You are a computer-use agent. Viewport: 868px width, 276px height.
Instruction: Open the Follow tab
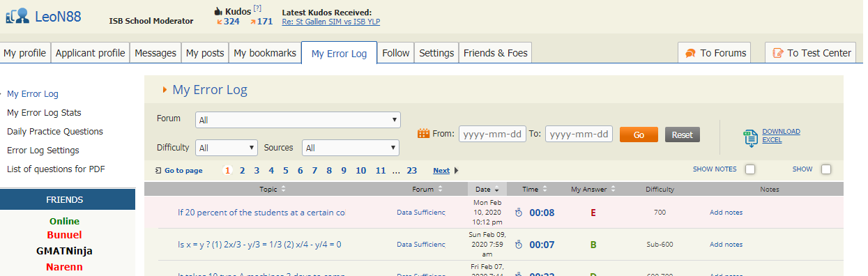tap(396, 53)
